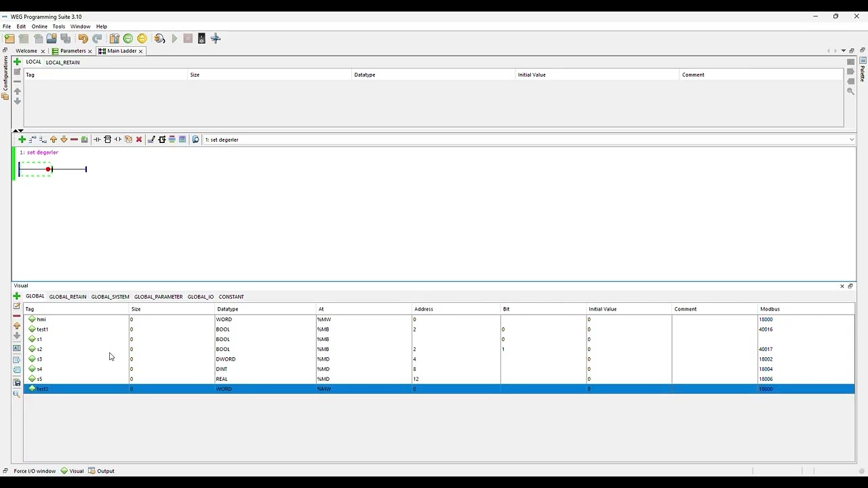This screenshot has width=868, height=488.
Task: Select the LOCAL_RETAIN tab
Action: pos(62,62)
